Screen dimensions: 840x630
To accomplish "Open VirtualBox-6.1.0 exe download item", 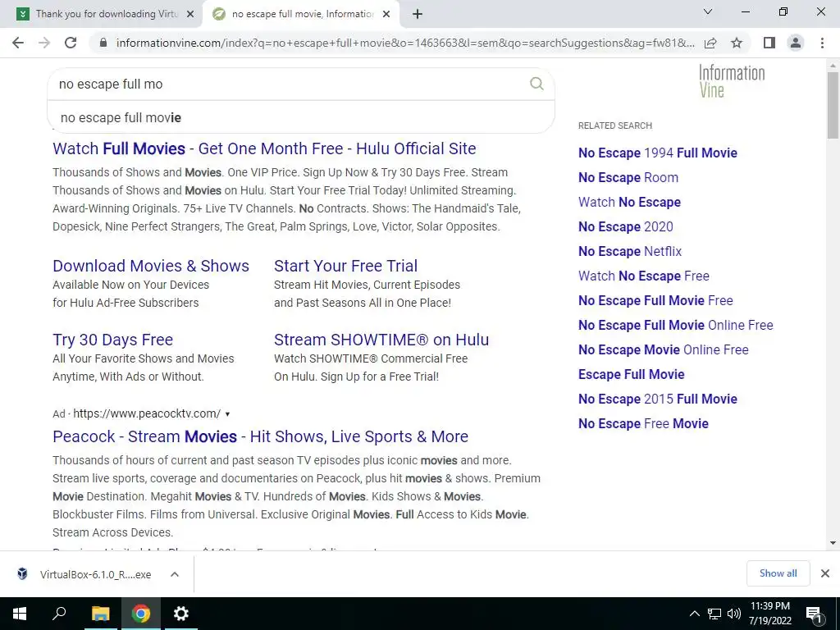I will 95,574.
